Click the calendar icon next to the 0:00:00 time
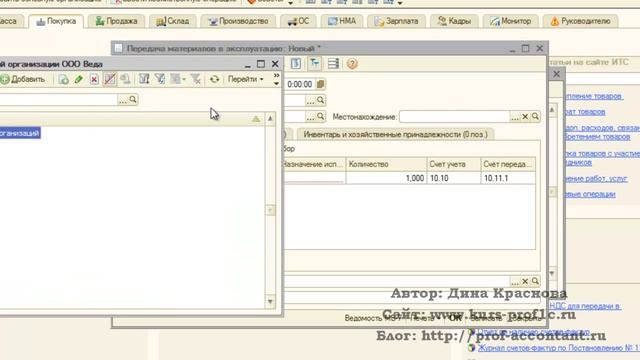 [320, 84]
